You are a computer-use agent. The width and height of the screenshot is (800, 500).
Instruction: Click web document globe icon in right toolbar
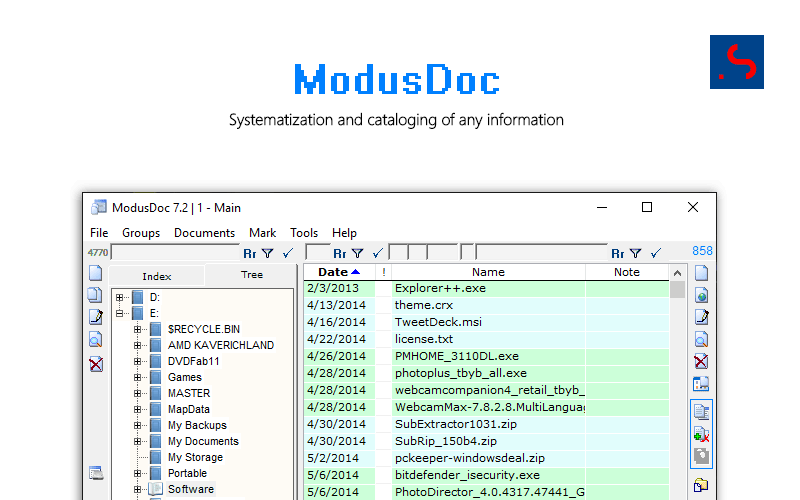point(702,295)
